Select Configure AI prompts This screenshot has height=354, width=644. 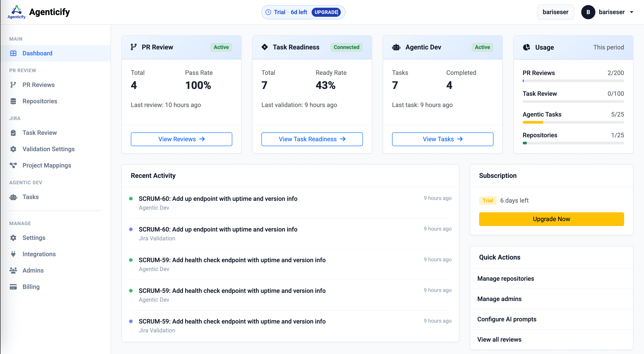click(x=507, y=319)
